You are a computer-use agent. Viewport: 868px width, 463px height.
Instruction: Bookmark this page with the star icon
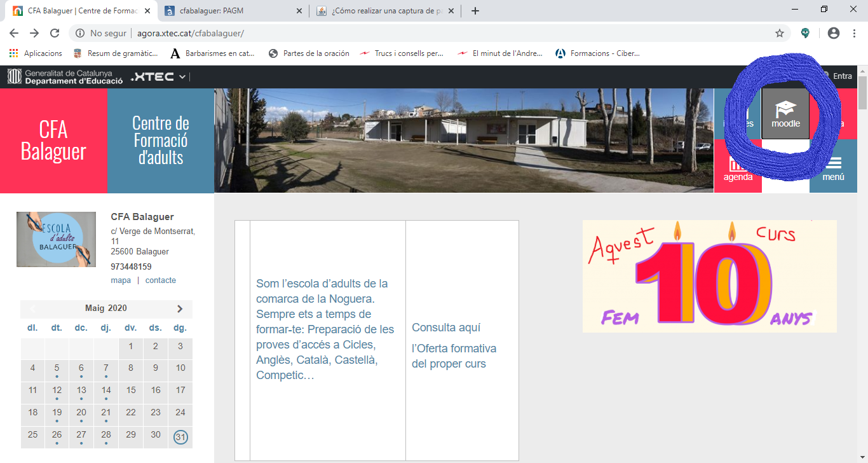[x=779, y=33]
